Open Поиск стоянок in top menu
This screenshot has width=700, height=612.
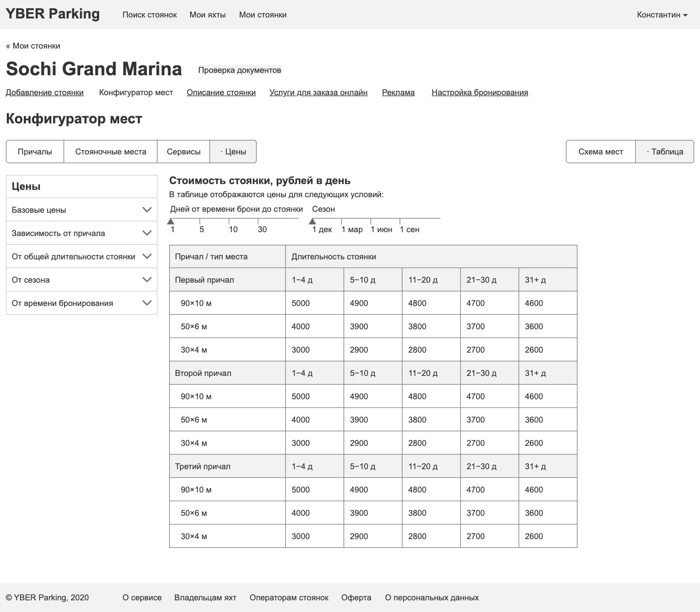150,15
